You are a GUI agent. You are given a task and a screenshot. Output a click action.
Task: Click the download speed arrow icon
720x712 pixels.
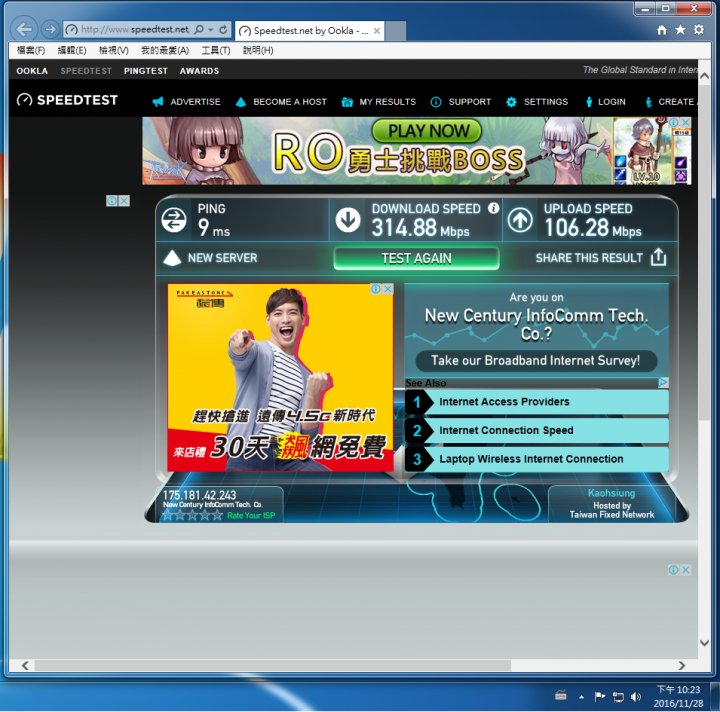(348, 219)
